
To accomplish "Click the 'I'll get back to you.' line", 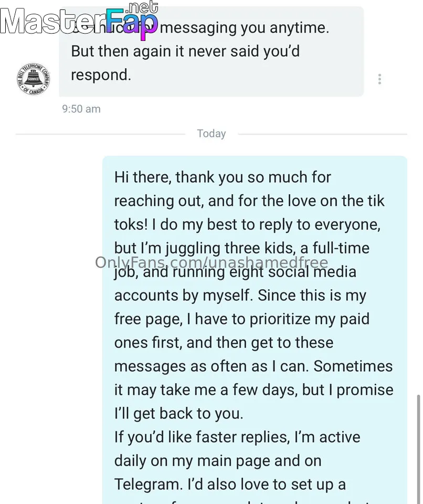I will pyautogui.click(x=178, y=413).
